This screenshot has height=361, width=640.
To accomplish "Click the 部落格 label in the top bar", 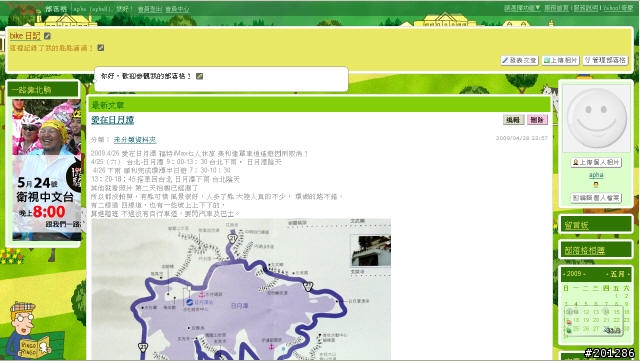I will tap(56, 9).
